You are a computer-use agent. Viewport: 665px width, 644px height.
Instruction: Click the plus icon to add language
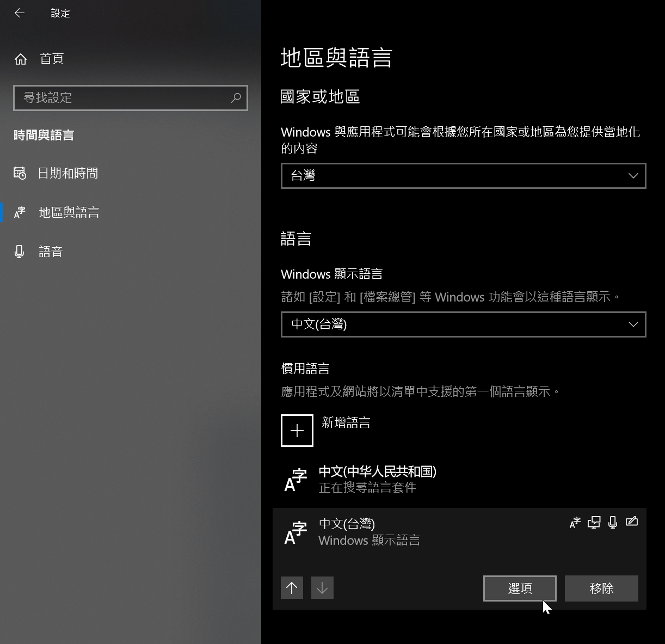click(297, 431)
